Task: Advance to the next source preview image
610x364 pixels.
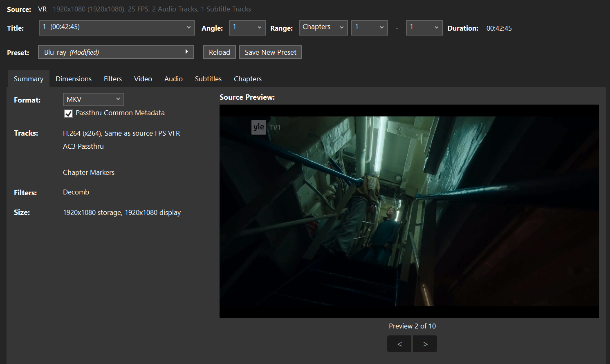Action: 425,344
